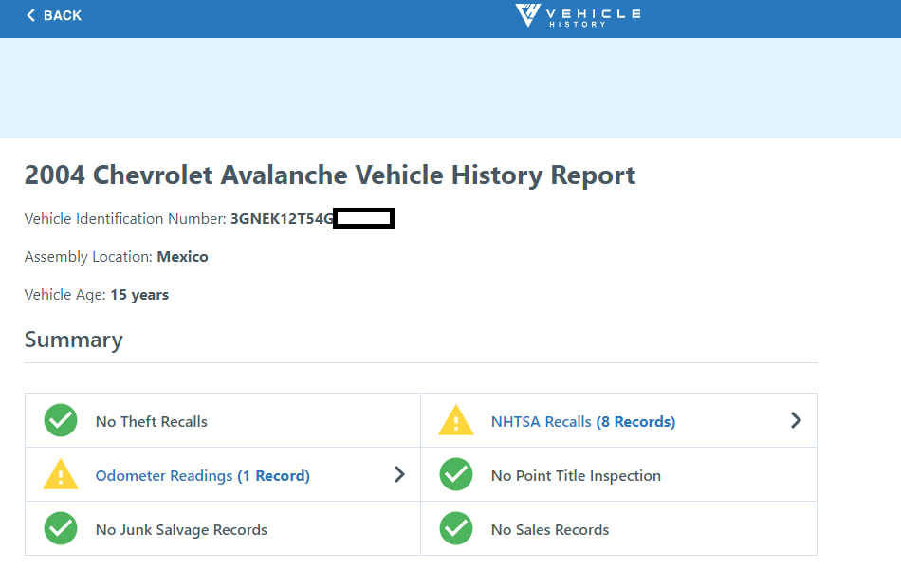Open the Odometer Readings (1 Record) link
901x588 pixels.
tap(202, 475)
